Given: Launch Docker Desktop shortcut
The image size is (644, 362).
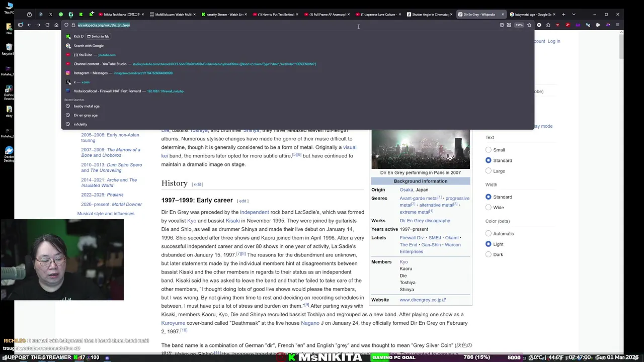Looking at the screenshot, I should (9, 154).
